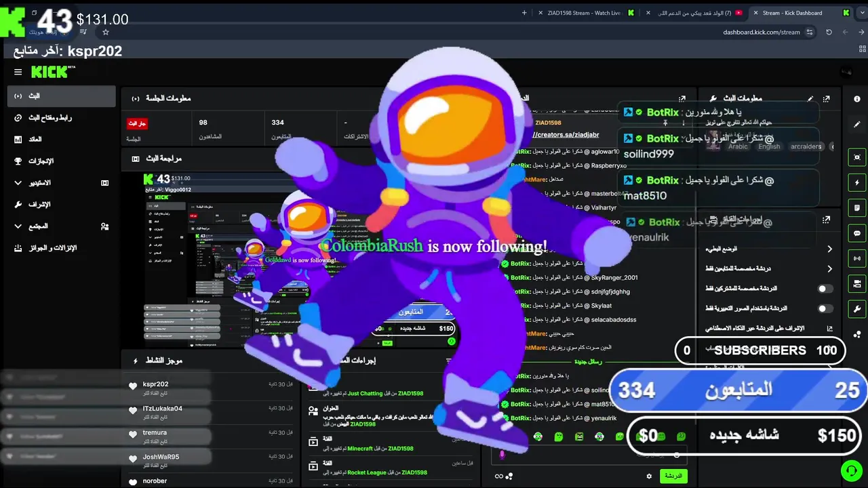
Task: Click the Just Chatting category in the channel log
Action: (x=366, y=393)
